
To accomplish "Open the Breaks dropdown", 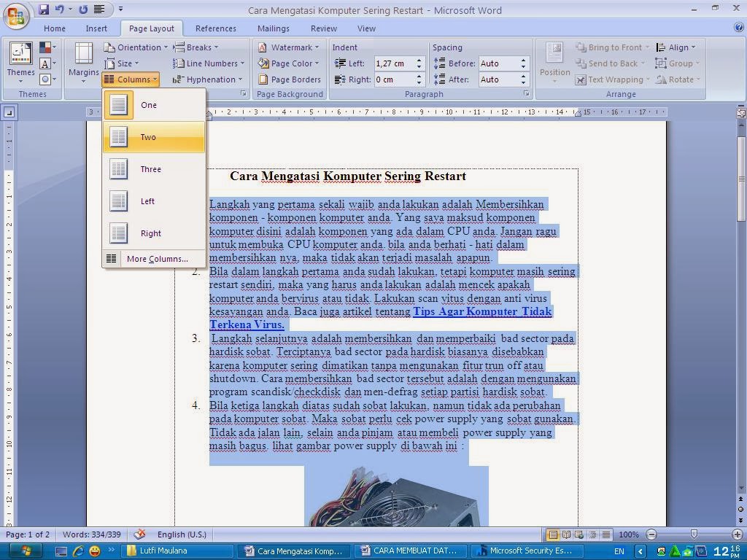I will point(196,47).
